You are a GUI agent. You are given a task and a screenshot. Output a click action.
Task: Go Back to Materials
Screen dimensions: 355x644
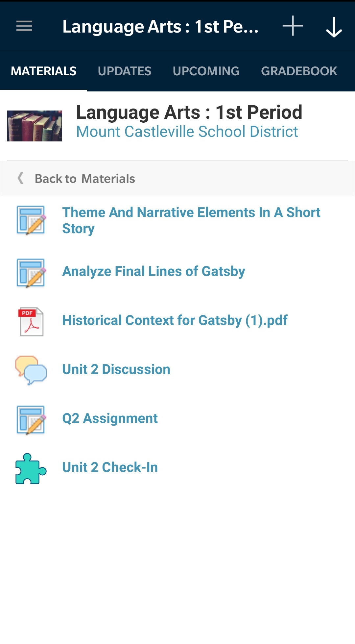85,179
